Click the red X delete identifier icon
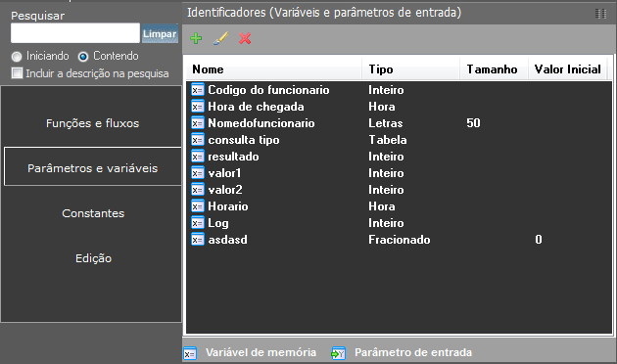617x364 pixels. pos(245,38)
